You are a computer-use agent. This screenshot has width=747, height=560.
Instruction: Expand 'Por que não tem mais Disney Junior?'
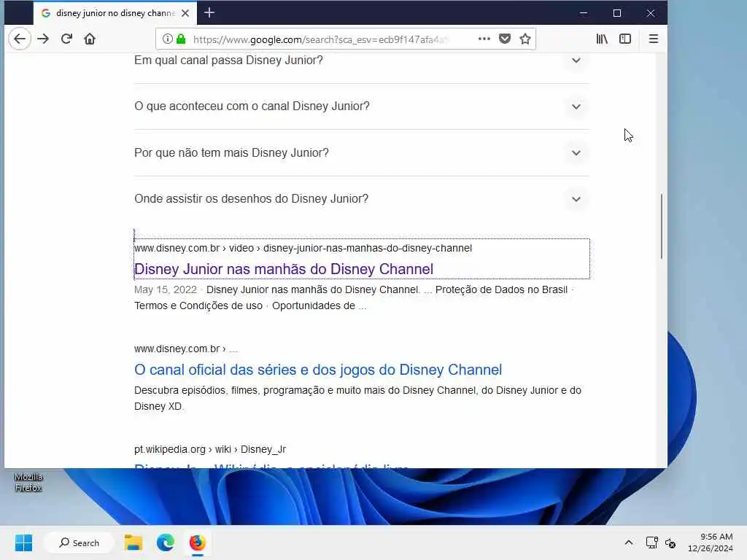point(362,153)
